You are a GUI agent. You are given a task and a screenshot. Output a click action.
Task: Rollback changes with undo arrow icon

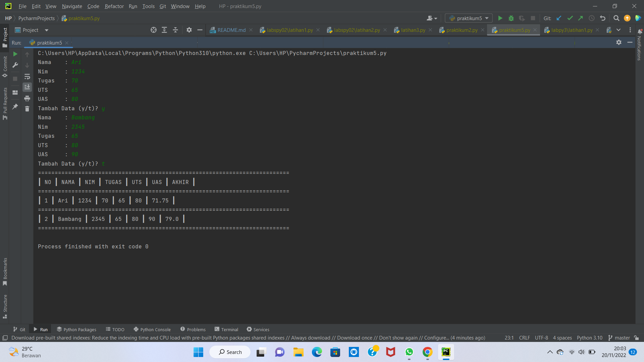coord(603,18)
